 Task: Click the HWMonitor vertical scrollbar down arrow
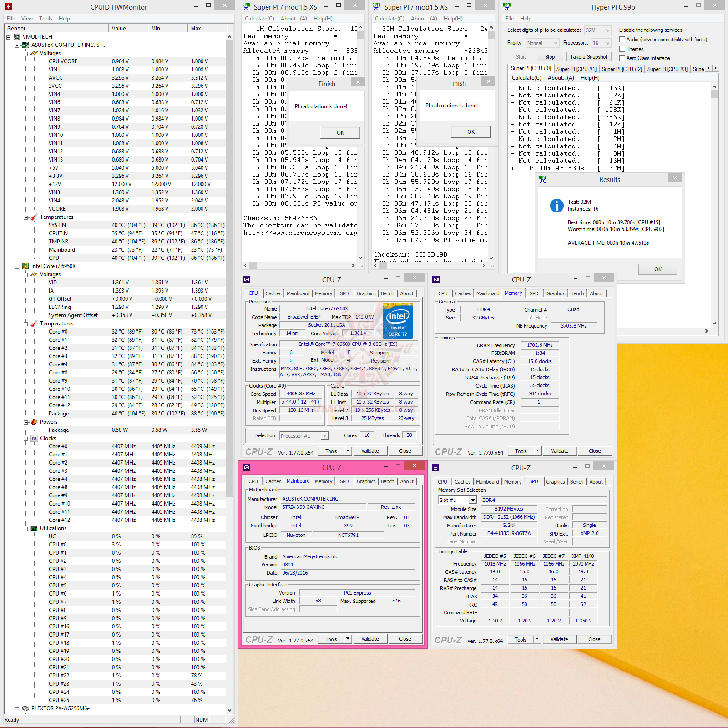coord(229,710)
